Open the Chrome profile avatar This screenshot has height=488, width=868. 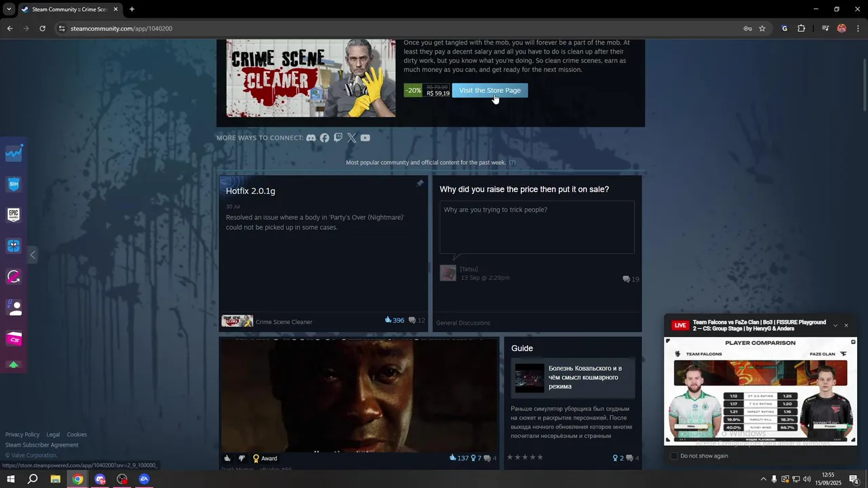coord(842,28)
